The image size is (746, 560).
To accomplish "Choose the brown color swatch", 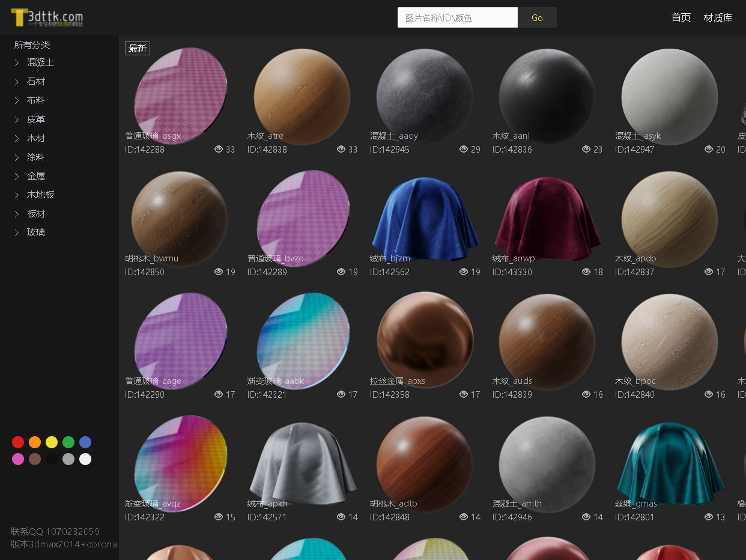I will (35, 459).
